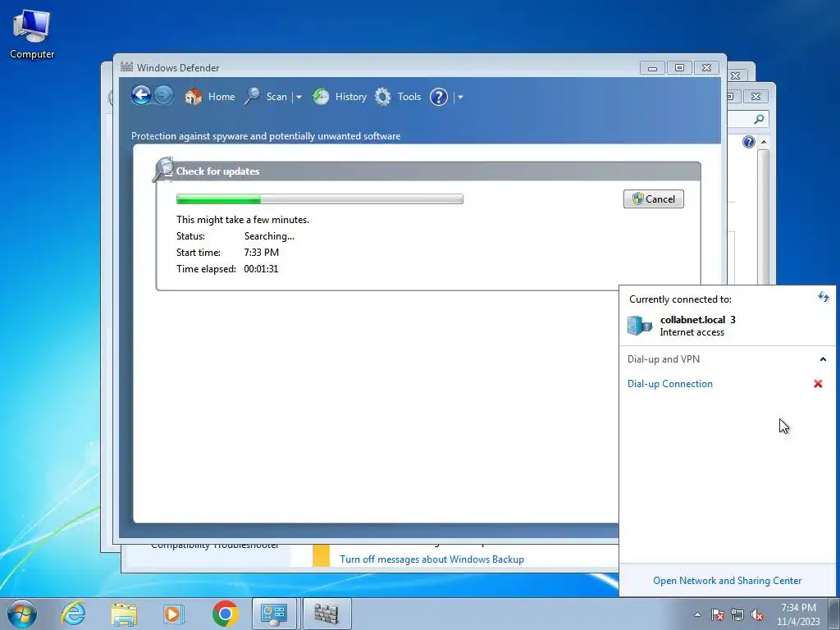Click the muted volume tray icon
Image resolution: width=840 pixels, height=630 pixels.
757,614
